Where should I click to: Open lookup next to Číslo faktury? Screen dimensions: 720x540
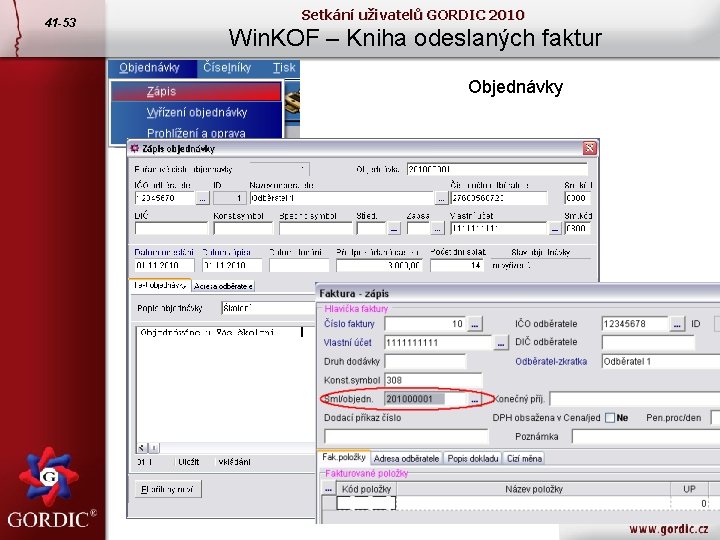(x=475, y=324)
